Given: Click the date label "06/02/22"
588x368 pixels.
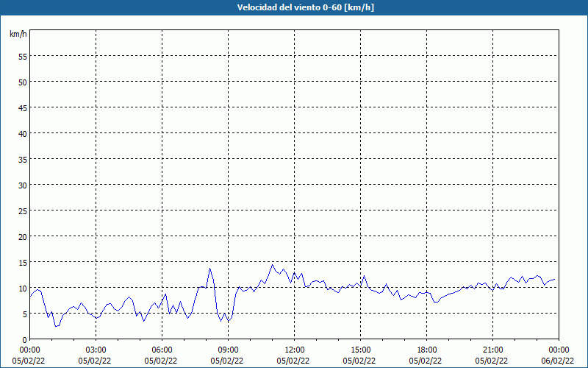Looking at the screenshot, I should tap(557, 361).
